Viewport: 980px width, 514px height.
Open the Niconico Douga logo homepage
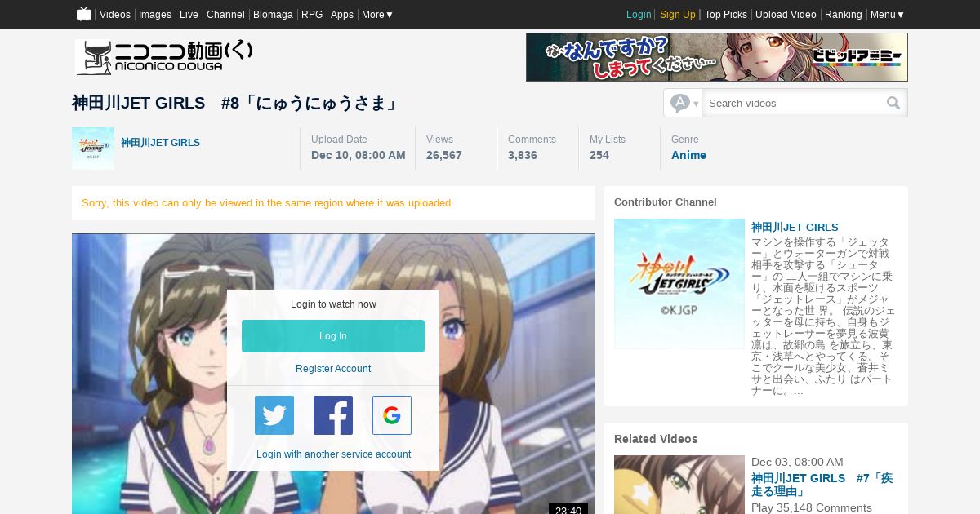(164, 57)
